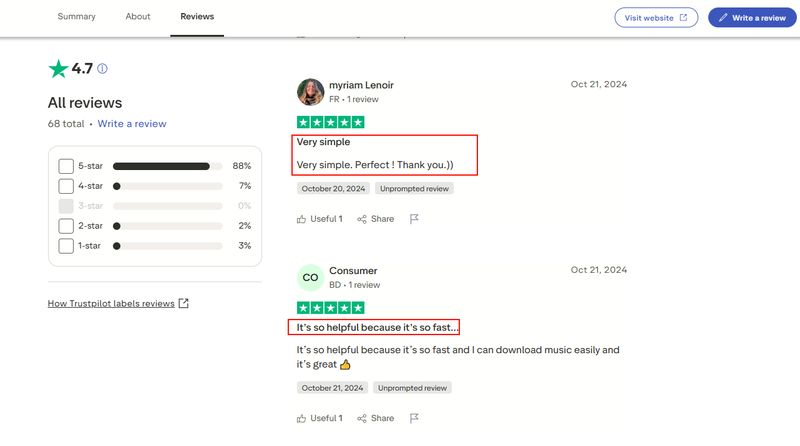The height and width of the screenshot is (446, 800).
Task: Open the Very simple review title
Action: point(323,142)
